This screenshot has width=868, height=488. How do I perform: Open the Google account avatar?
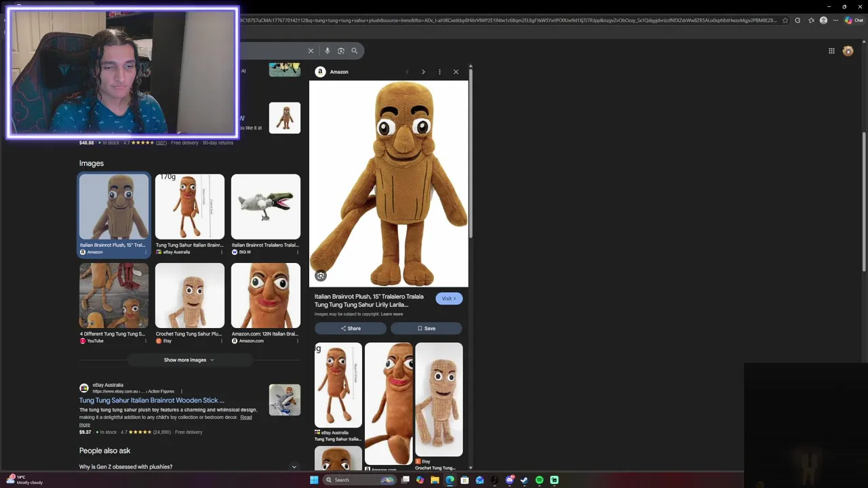(x=848, y=51)
